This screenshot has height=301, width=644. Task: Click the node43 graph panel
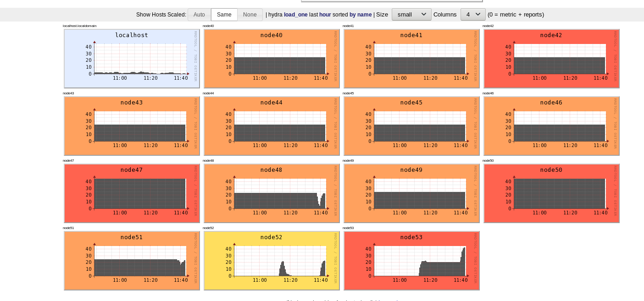132,126
